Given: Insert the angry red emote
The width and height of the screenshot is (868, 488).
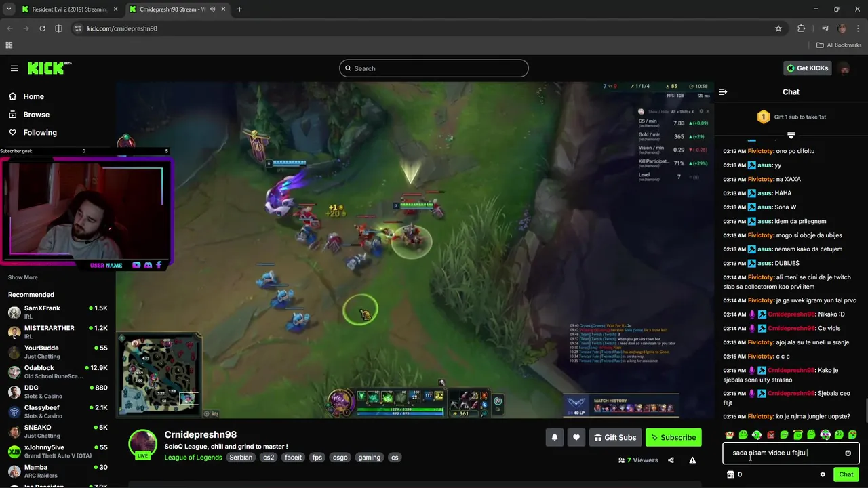Looking at the screenshot, I should pyautogui.click(x=770, y=434).
